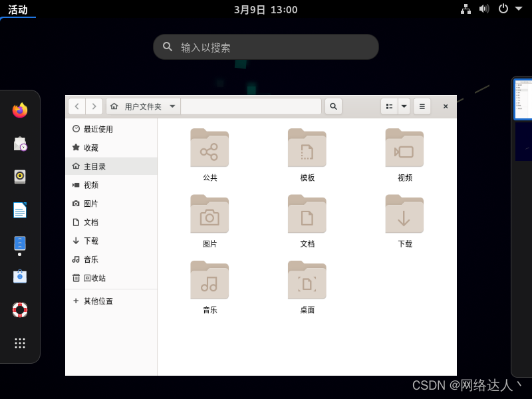Toggle list view in Files
The image size is (532, 399).
pos(389,106)
